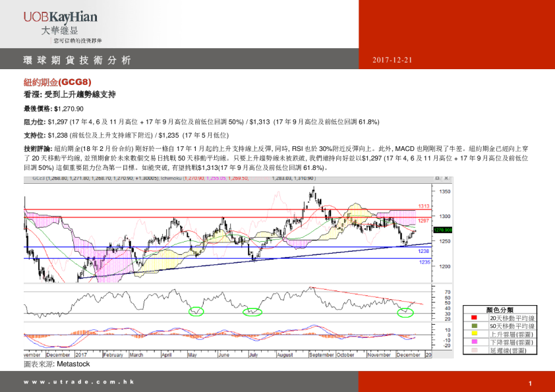
Task: Select the magenta legend color box
Action: [473, 342]
